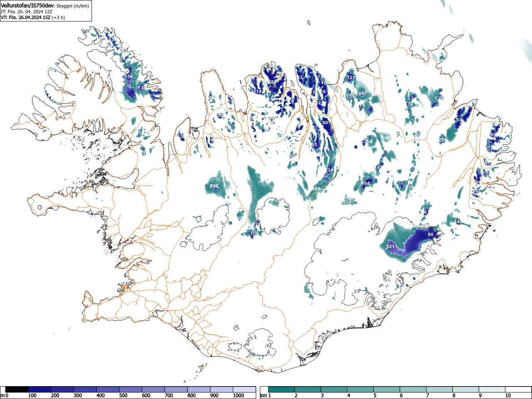The width and height of the screenshot is (532, 399).
Task: Click the 346 visibility value on the map
Action: point(214,186)
